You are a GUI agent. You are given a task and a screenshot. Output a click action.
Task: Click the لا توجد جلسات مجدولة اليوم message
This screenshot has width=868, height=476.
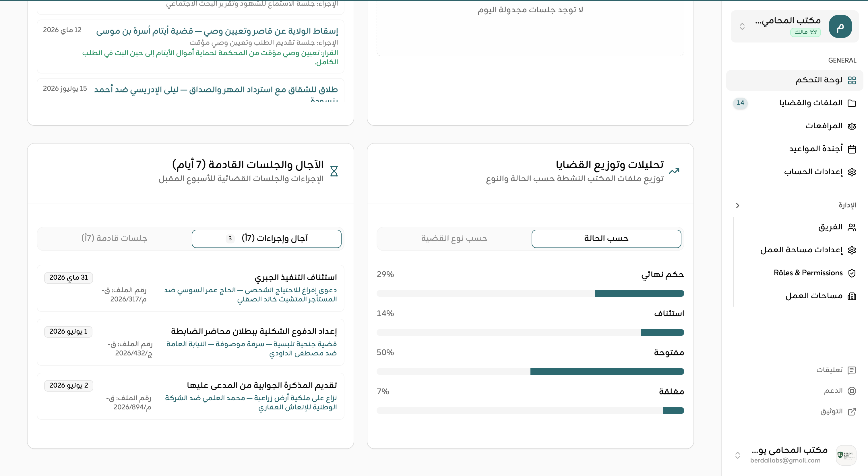click(x=530, y=10)
